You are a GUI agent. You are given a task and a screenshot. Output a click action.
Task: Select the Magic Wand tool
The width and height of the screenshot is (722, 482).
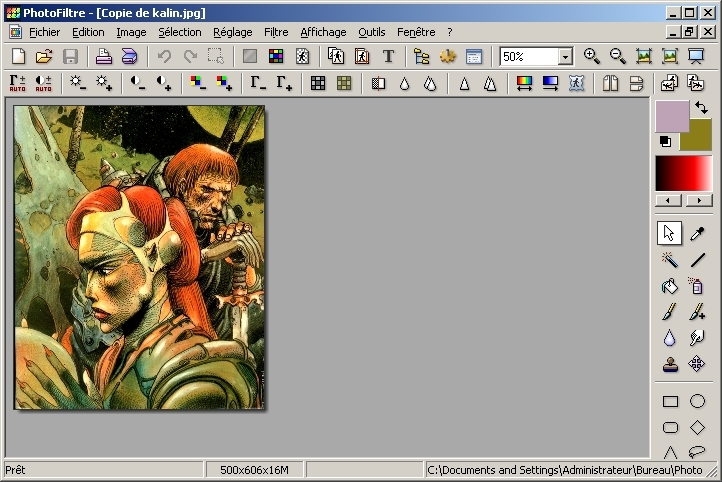pos(669,260)
